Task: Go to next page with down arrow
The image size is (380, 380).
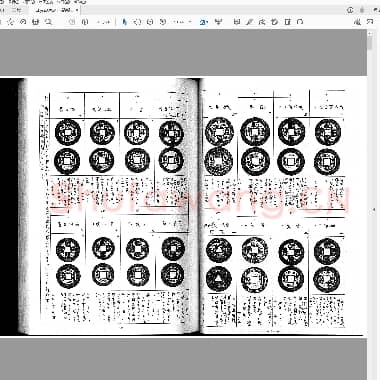Action: (x=85, y=22)
